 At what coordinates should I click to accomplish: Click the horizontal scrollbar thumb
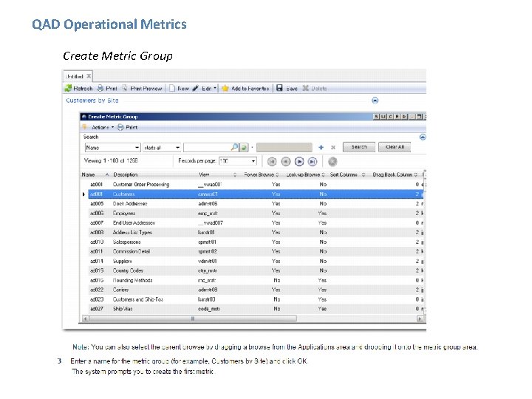[193, 318]
